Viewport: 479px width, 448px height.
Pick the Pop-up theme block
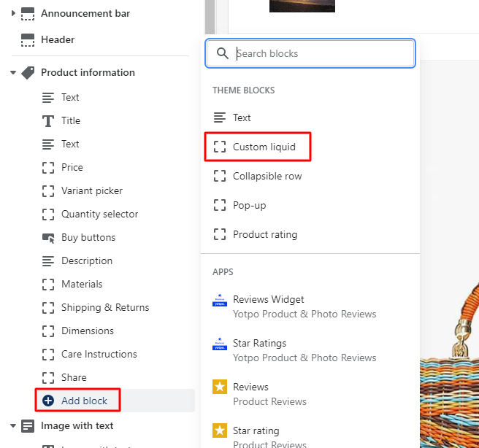click(249, 205)
